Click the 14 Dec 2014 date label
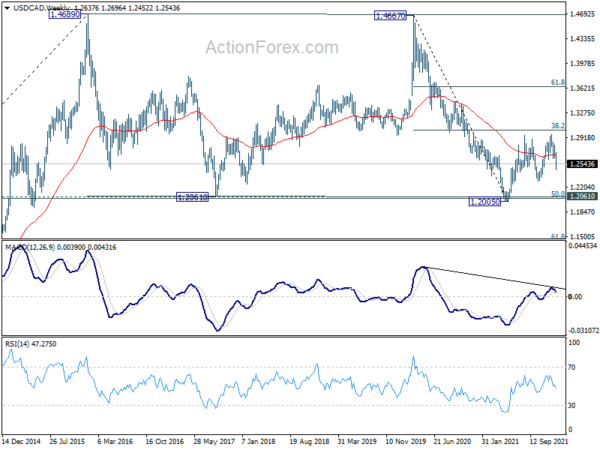 21,441
